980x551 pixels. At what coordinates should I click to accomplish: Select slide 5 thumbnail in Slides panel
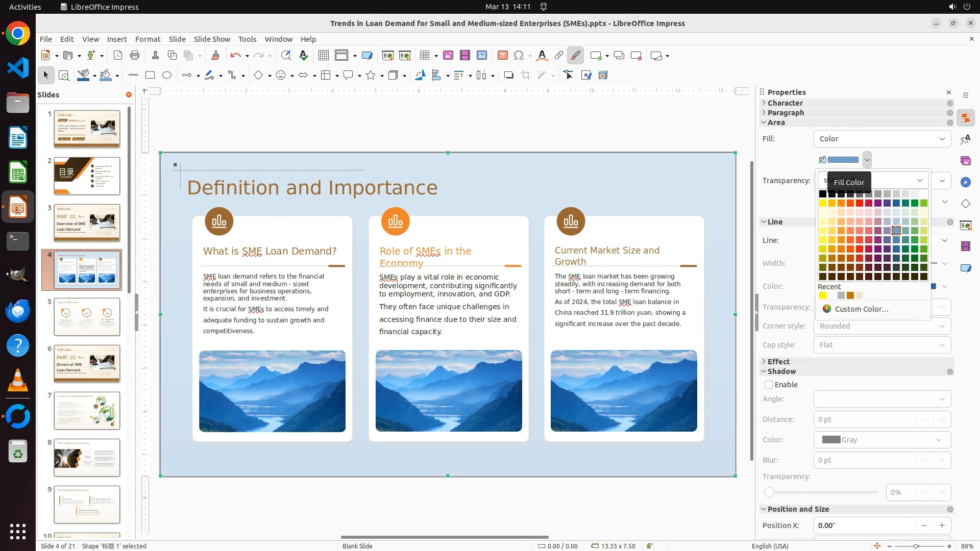pyautogui.click(x=87, y=317)
